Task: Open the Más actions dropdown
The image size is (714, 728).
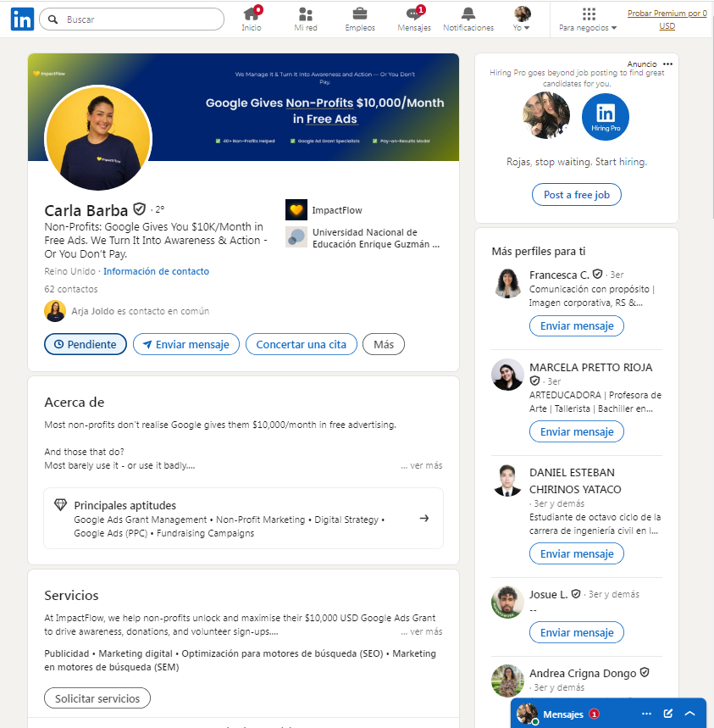Action: (384, 344)
